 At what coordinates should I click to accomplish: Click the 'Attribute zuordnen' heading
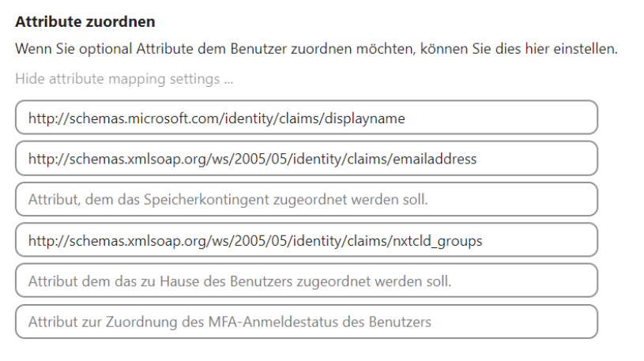tap(85, 22)
